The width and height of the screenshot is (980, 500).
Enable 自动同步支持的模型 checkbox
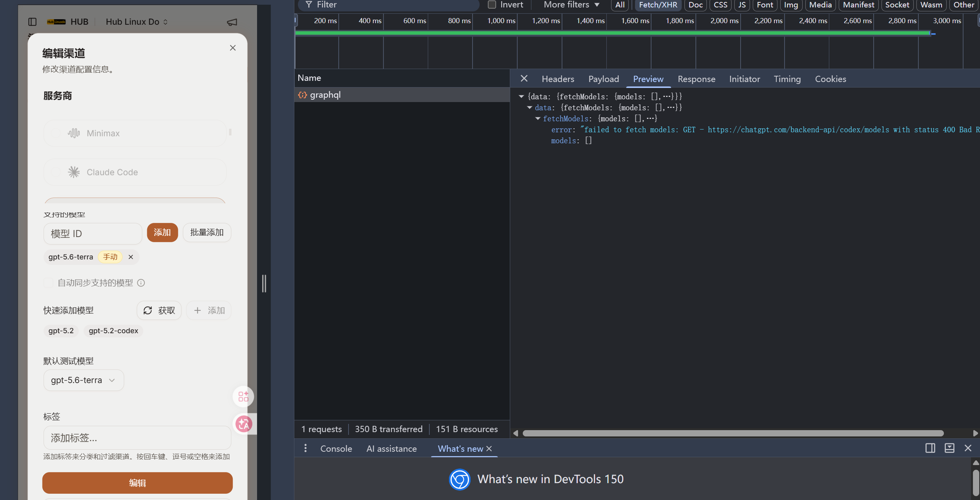pyautogui.click(x=48, y=283)
